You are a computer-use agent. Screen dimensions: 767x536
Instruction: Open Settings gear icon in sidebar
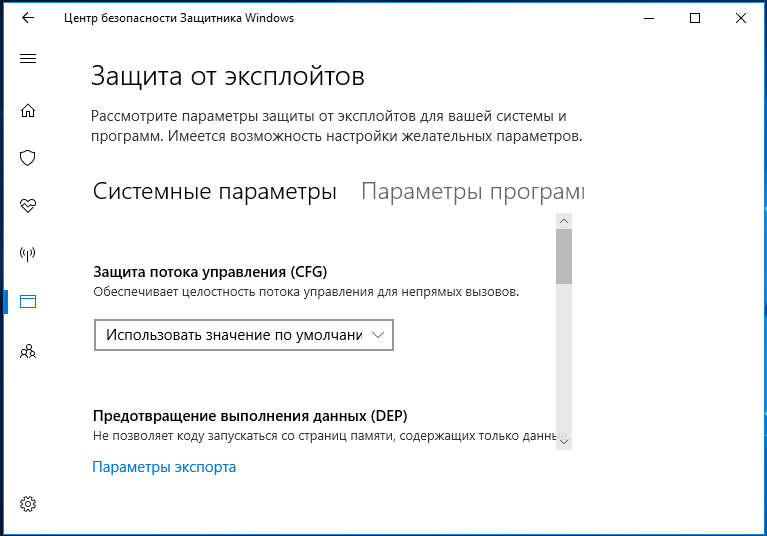(x=28, y=504)
